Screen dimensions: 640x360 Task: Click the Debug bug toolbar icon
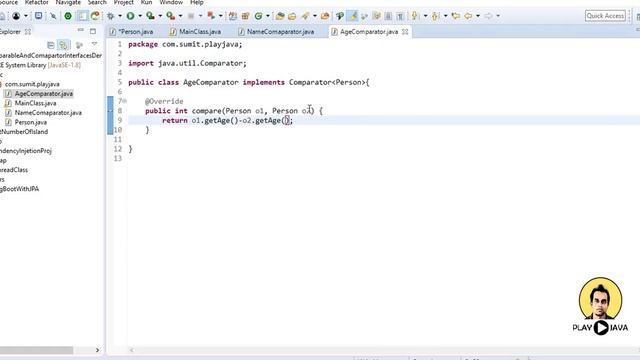(x=111, y=16)
